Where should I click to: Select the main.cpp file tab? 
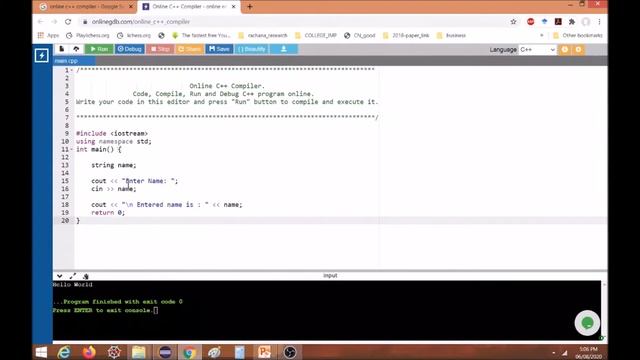coord(74,61)
